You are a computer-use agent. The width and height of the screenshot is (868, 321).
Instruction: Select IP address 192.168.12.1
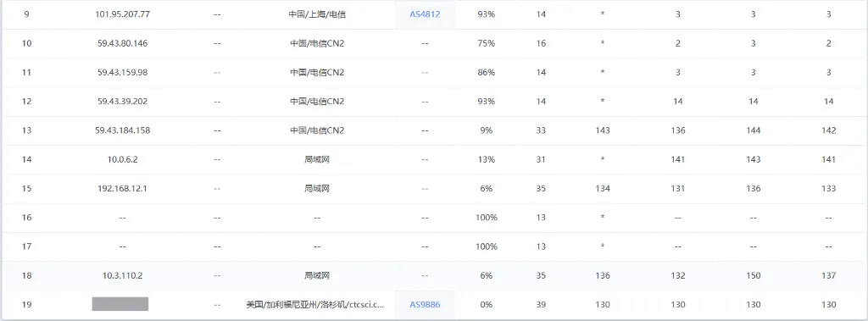point(122,188)
